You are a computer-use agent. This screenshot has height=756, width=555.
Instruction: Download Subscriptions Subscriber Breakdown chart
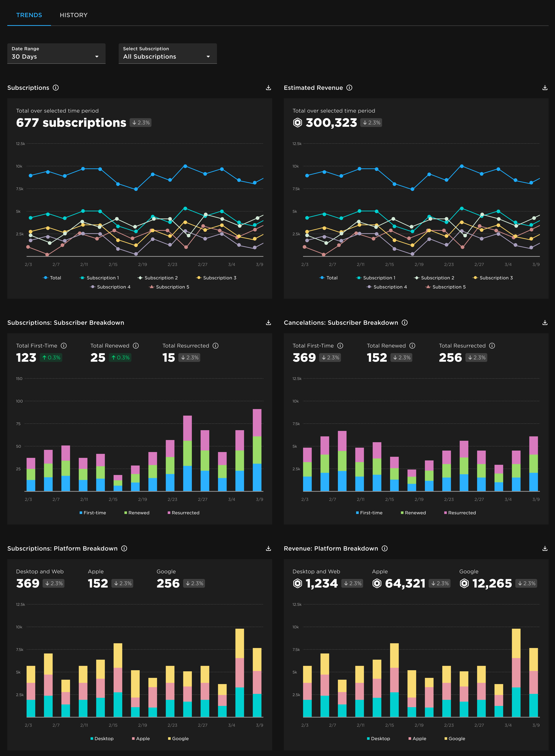268,323
